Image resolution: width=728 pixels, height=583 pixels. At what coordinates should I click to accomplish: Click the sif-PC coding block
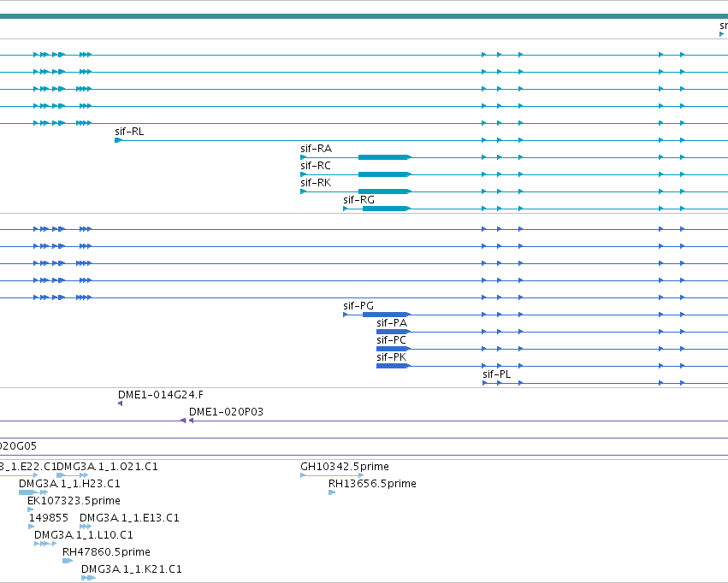click(393, 350)
